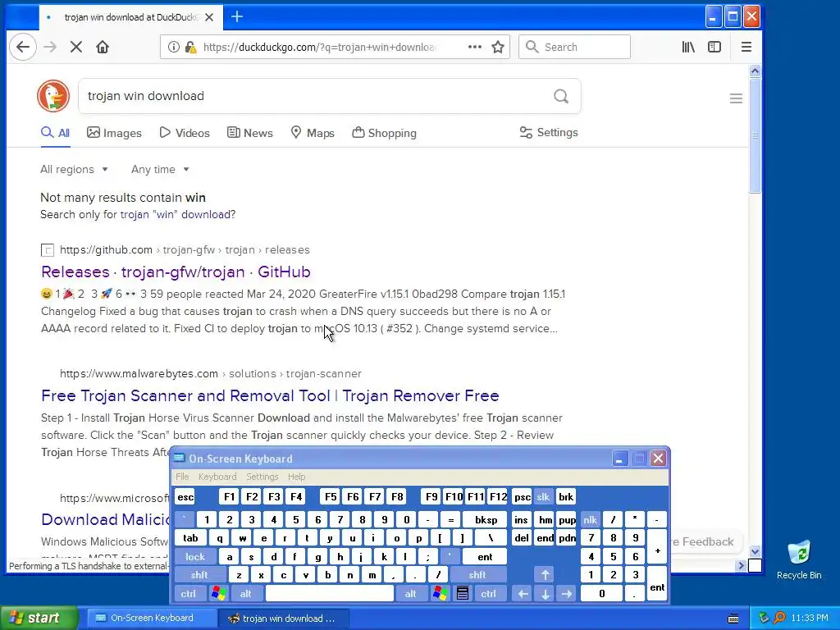Show site information icon in address bar
840x630 pixels.
pyautogui.click(x=174, y=47)
